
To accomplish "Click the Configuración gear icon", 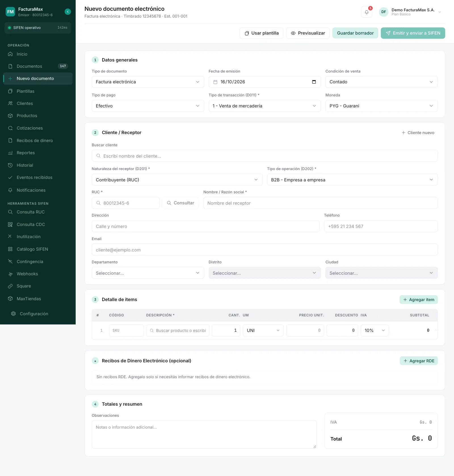I will pyautogui.click(x=13, y=314).
